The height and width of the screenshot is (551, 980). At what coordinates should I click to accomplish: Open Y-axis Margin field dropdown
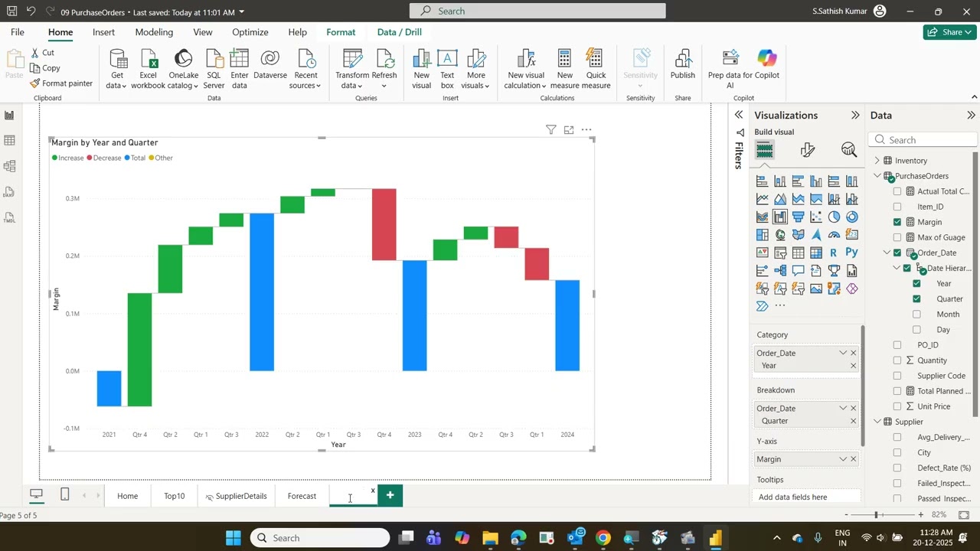point(843,459)
